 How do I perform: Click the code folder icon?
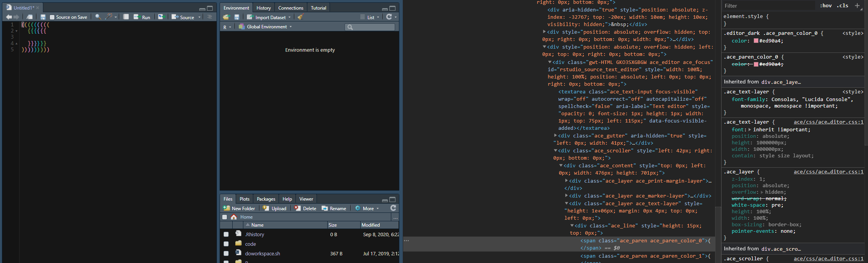[238, 243]
